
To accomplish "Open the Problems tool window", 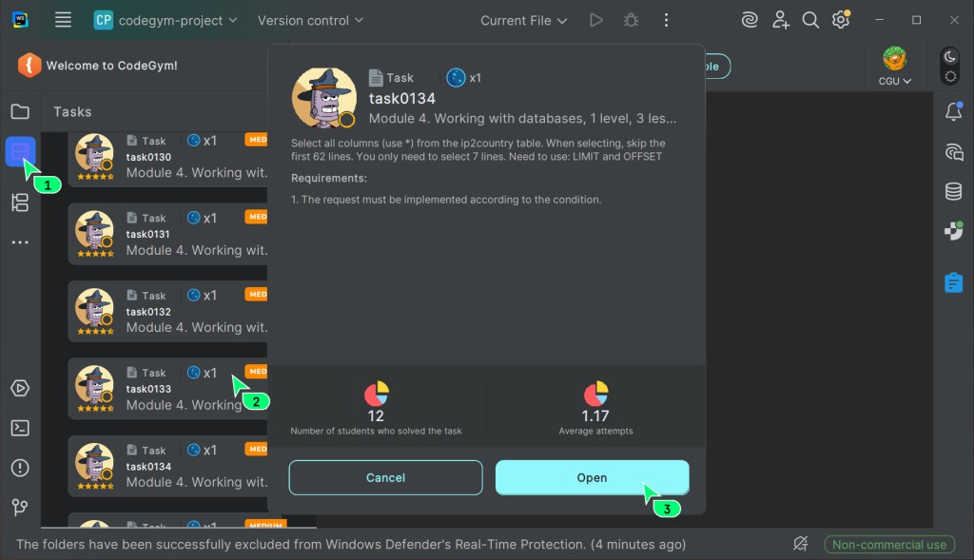I will 20,468.
